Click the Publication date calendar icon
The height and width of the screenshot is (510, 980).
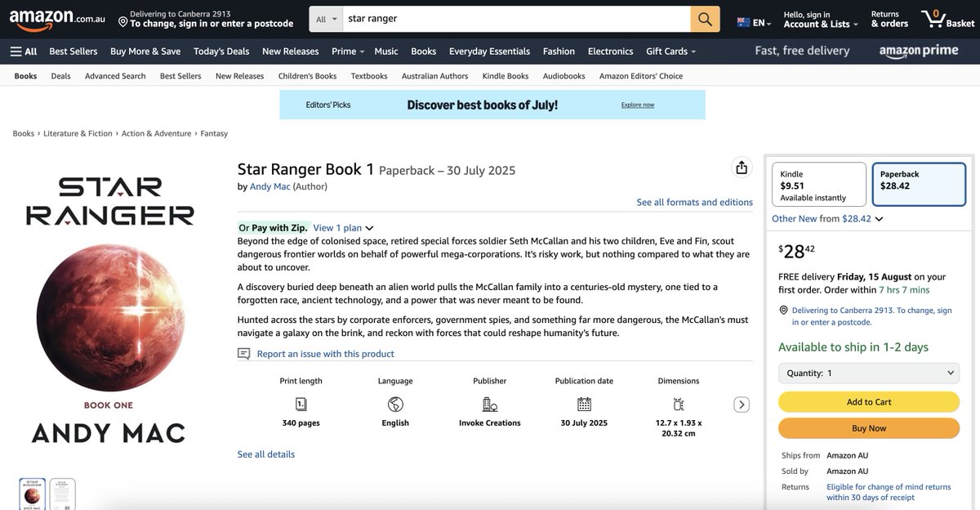[x=583, y=403]
